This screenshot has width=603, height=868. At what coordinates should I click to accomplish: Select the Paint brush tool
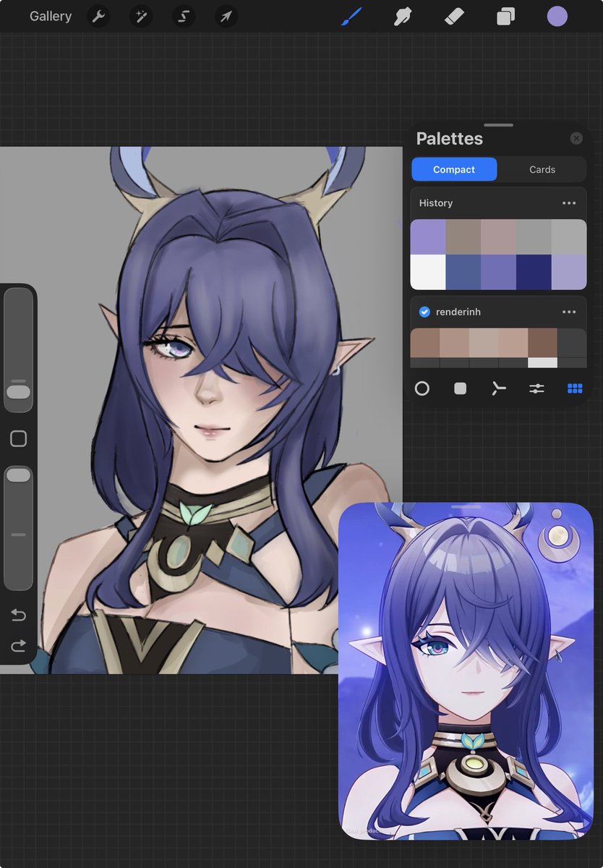pyautogui.click(x=351, y=16)
